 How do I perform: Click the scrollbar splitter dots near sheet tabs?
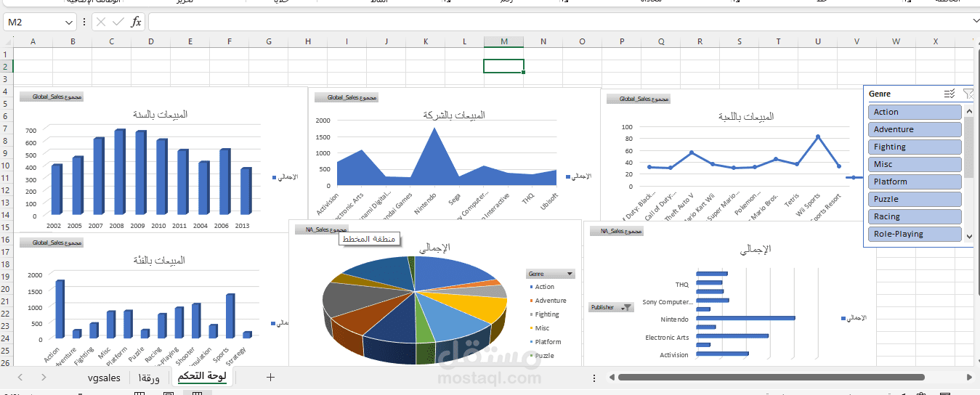point(594,378)
